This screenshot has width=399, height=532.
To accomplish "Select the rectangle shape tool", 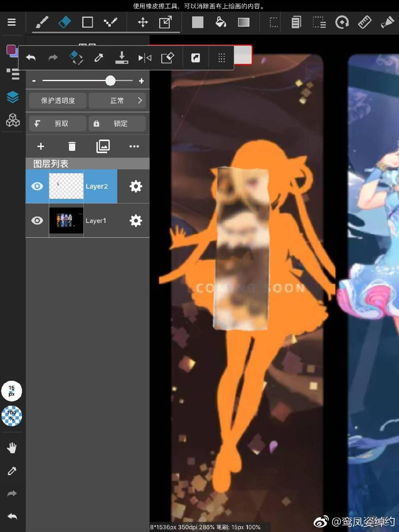I will pos(88,22).
